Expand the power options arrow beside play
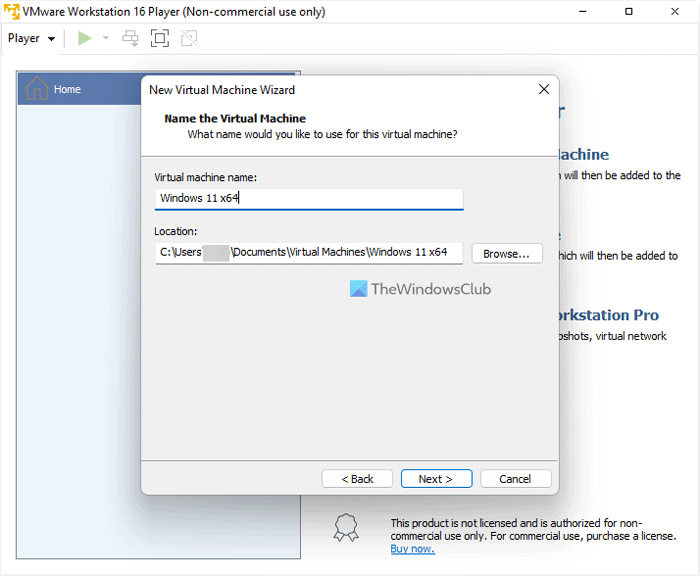This screenshot has height=576, width=700. pyautogui.click(x=106, y=38)
